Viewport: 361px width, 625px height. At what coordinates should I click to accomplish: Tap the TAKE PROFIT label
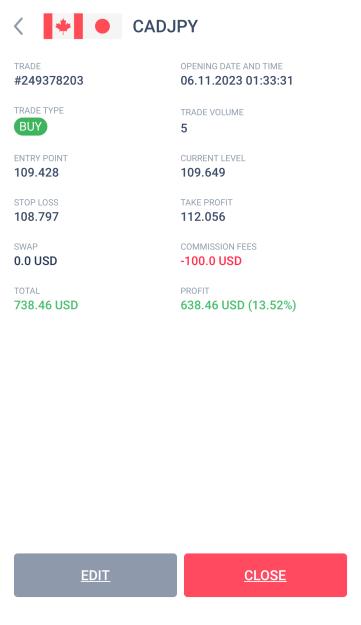206,202
